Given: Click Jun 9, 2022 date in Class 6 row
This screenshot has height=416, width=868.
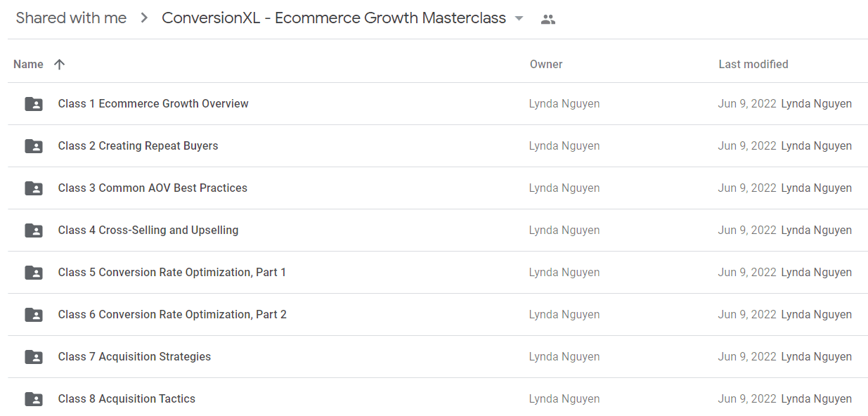Looking at the screenshot, I should [747, 315].
